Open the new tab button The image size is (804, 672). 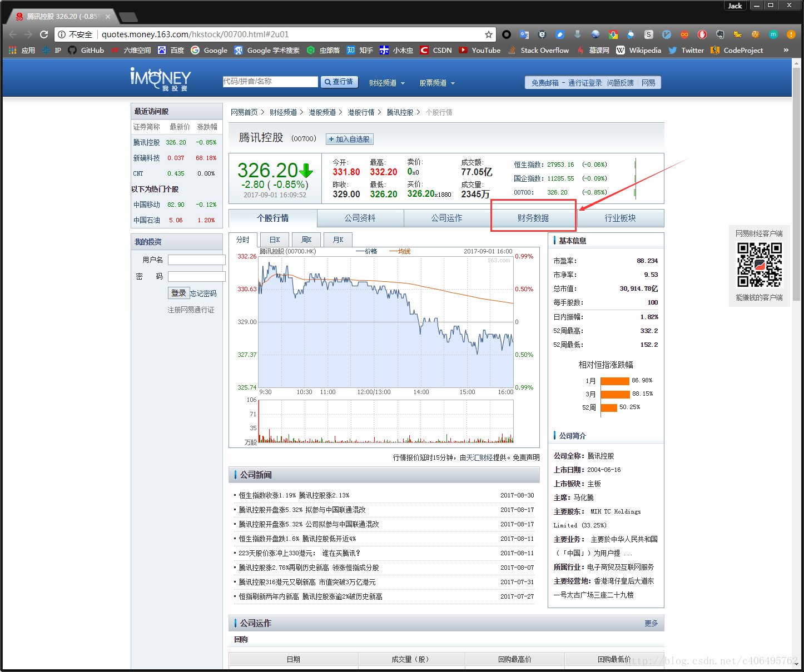coord(128,17)
